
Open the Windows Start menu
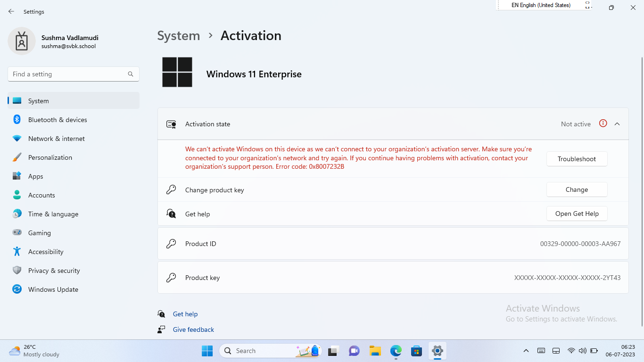(x=207, y=351)
